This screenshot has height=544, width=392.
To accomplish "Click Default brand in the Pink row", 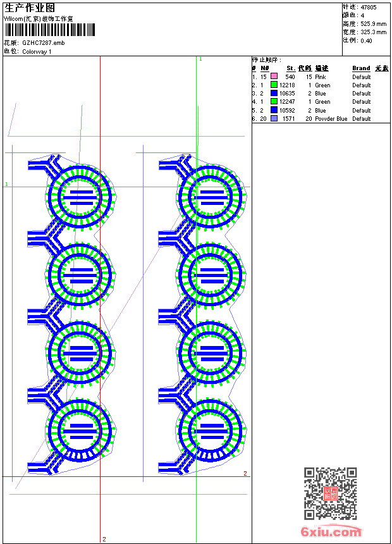I will click(362, 77).
